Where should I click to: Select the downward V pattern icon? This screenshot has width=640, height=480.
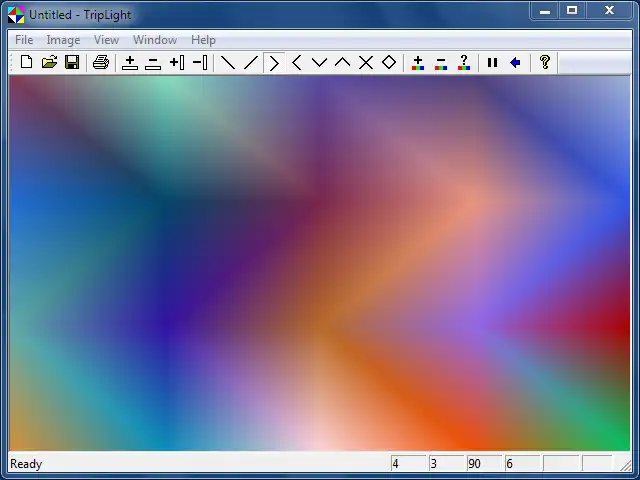click(x=320, y=62)
